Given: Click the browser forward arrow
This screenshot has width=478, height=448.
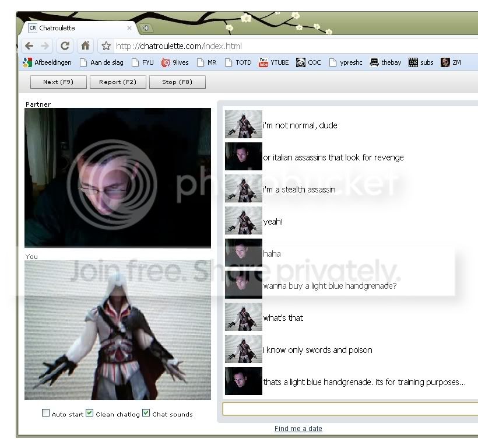Looking at the screenshot, I should [x=45, y=45].
